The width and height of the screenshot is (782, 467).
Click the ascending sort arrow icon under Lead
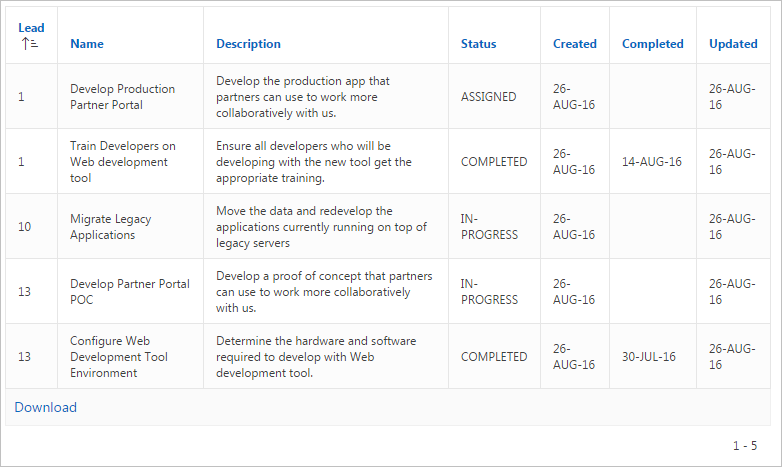29,44
